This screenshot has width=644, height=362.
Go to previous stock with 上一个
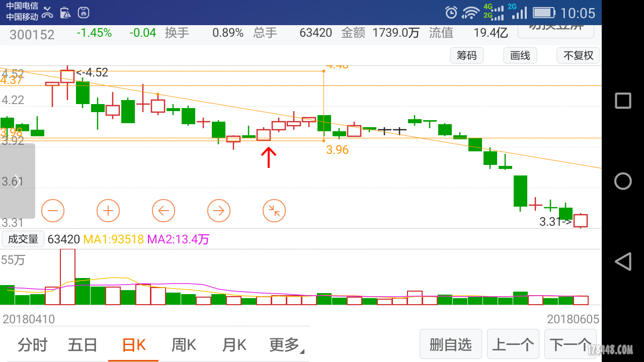pyautogui.click(x=513, y=344)
